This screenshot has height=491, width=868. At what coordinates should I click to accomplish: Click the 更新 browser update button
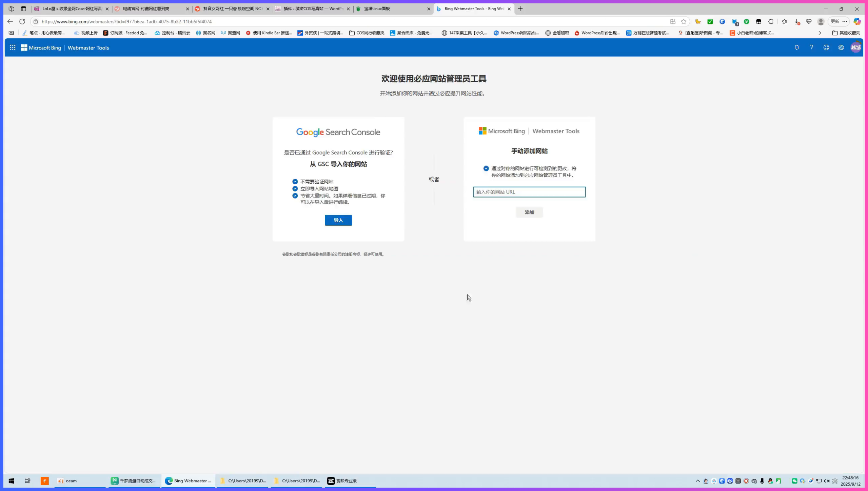835,21
